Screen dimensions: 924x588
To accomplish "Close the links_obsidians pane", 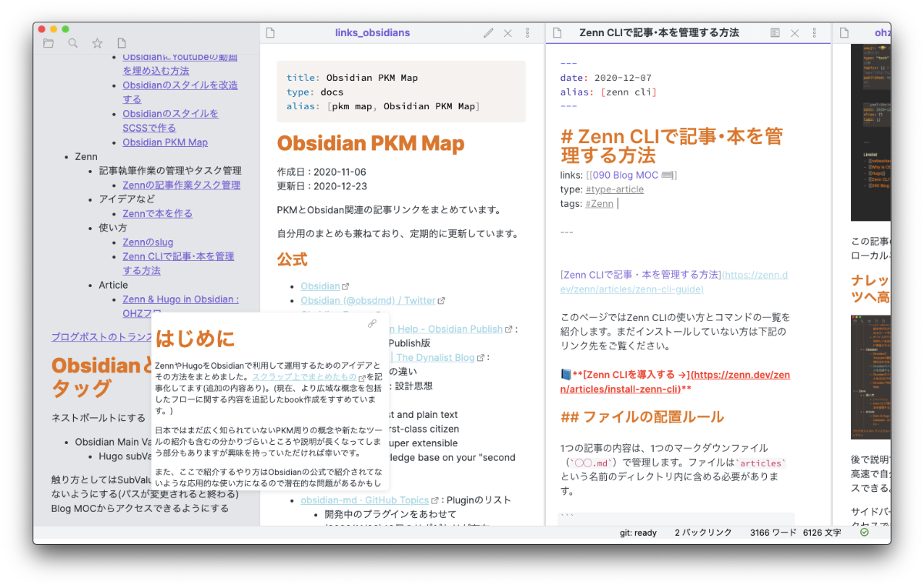I will click(507, 33).
